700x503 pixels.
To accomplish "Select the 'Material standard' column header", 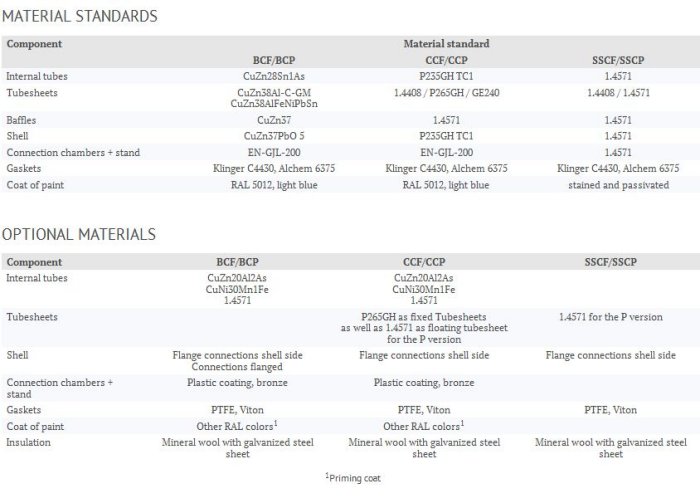I will point(445,44).
